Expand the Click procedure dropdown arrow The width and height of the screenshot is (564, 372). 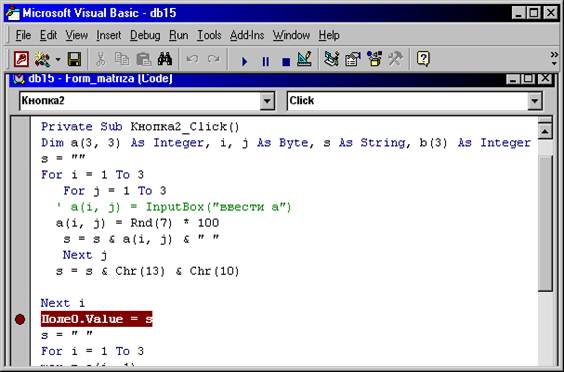click(535, 101)
